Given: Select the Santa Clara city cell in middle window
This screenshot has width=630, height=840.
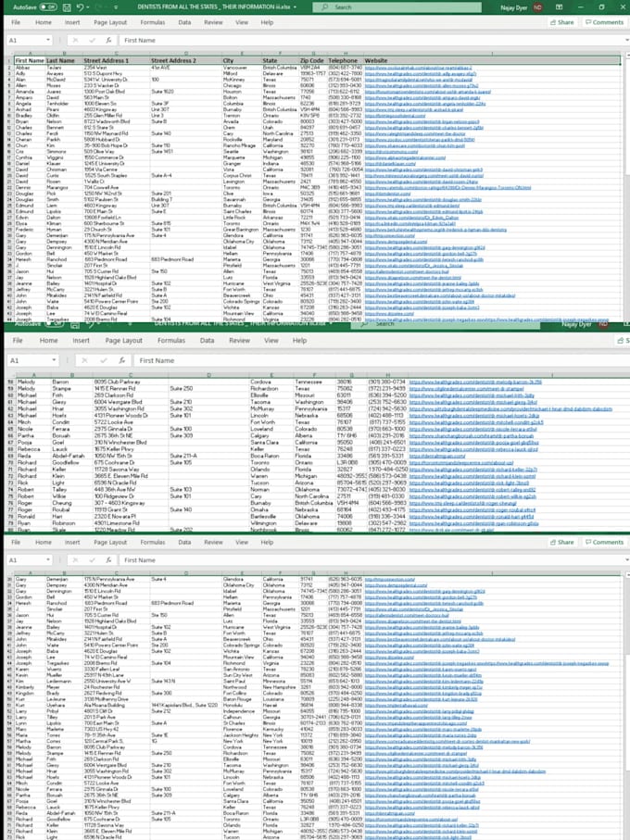Looking at the screenshot, I should pos(271,443).
